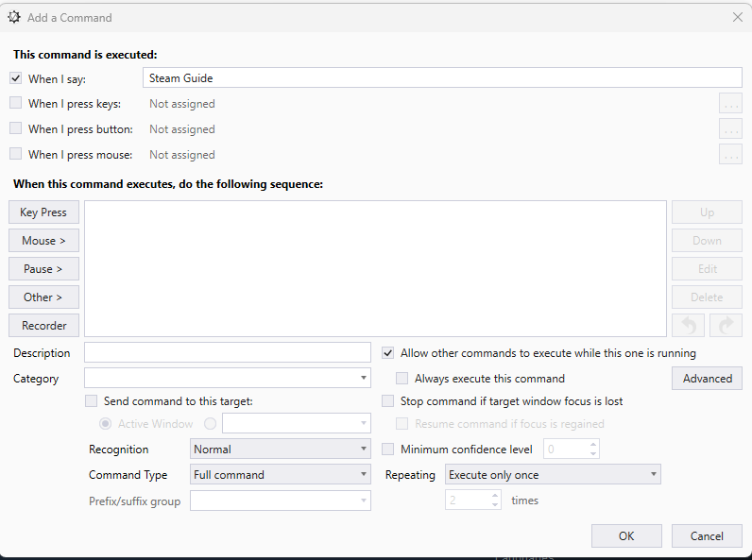Screen dimensions: 752x560
Task: Click the Key Press button
Action: (x=43, y=212)
